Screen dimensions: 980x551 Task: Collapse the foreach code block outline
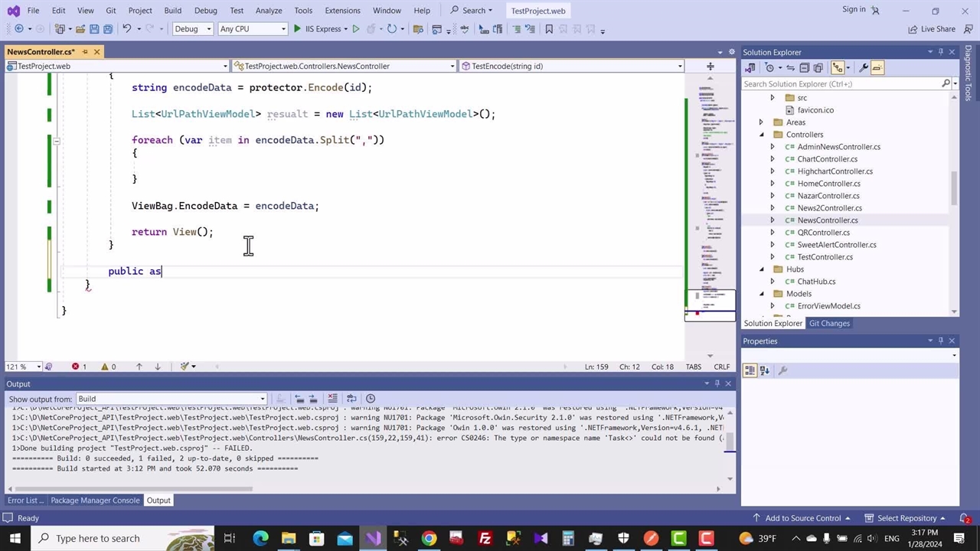pos(56,141)
